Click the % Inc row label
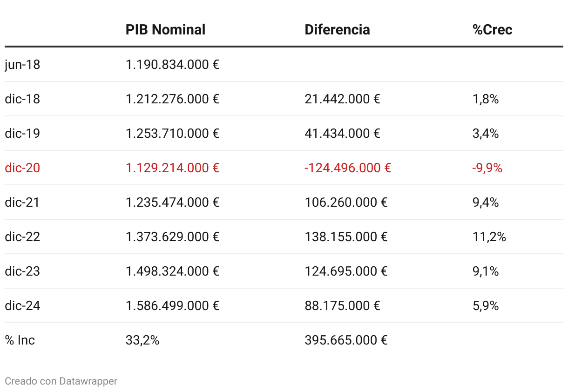Viewport: 568px width, 392px height. [x=20, y=340]
